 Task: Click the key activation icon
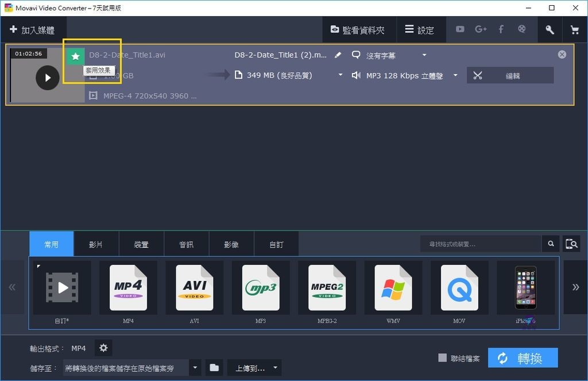pos(550,30)
